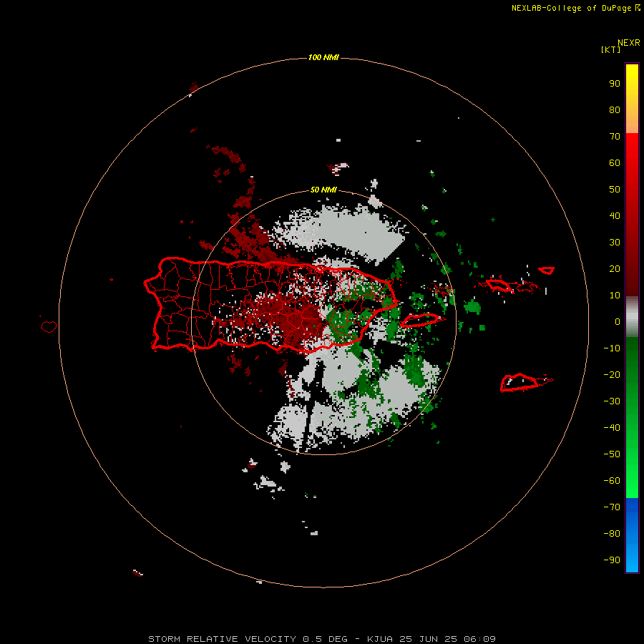Click the 0 value on the velocity legend
The height and width of the screenshot is (644, 644).
coord(618,321)
